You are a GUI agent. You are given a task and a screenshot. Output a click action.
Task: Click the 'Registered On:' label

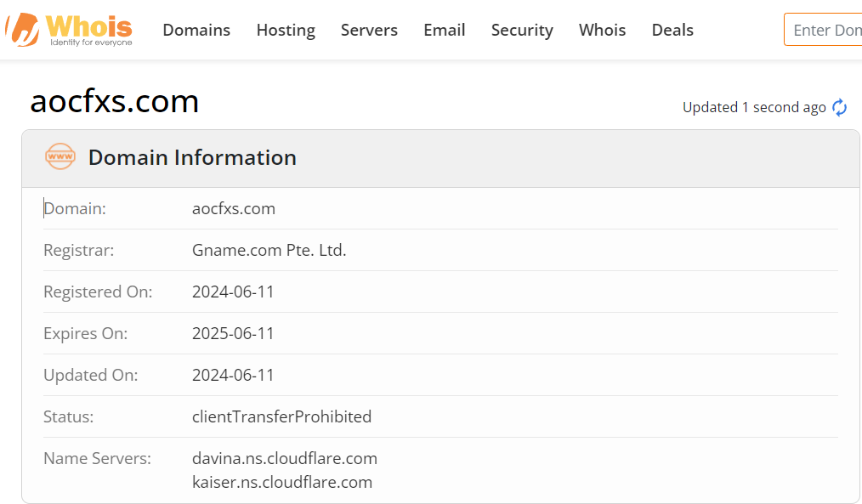point(98,292)
